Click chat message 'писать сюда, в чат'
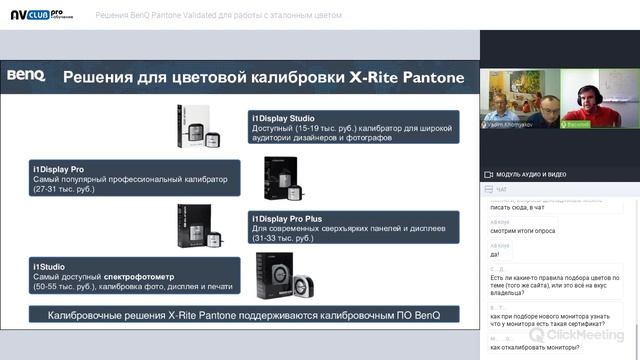This screenshot has height=360, width=640. pos(517,207)
